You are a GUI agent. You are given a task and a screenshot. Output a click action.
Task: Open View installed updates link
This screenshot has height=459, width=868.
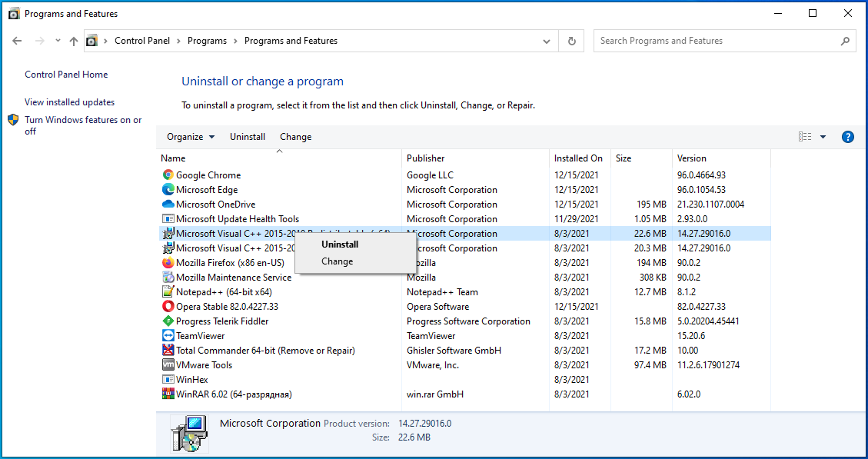tap(70, 102)
